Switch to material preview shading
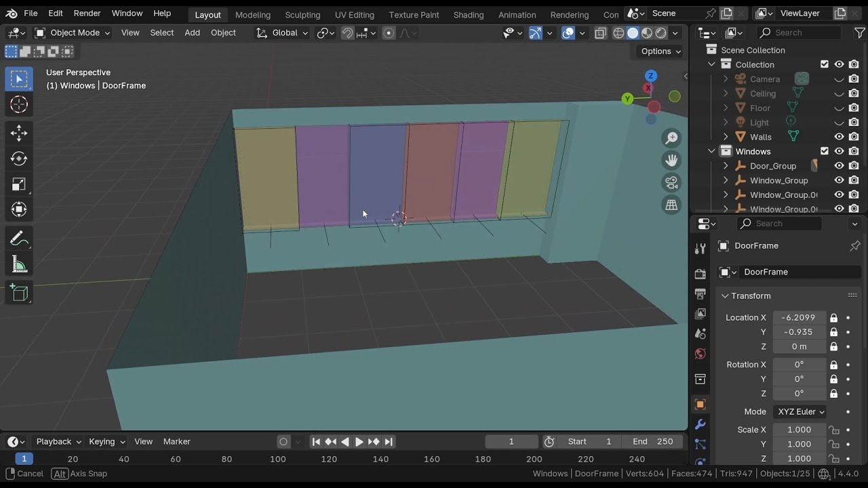 [x=647, y=33]
